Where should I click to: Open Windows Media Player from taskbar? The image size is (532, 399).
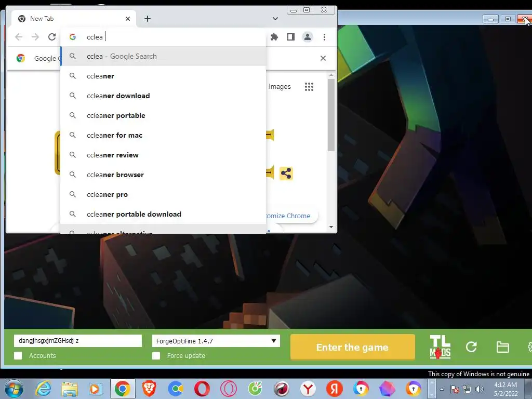point(96,389)
